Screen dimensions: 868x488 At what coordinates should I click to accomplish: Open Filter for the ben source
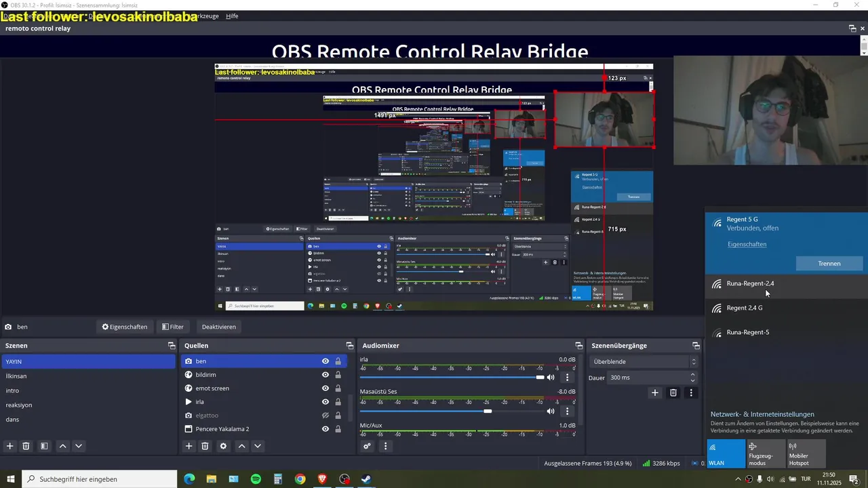click(x=173, y=327)
